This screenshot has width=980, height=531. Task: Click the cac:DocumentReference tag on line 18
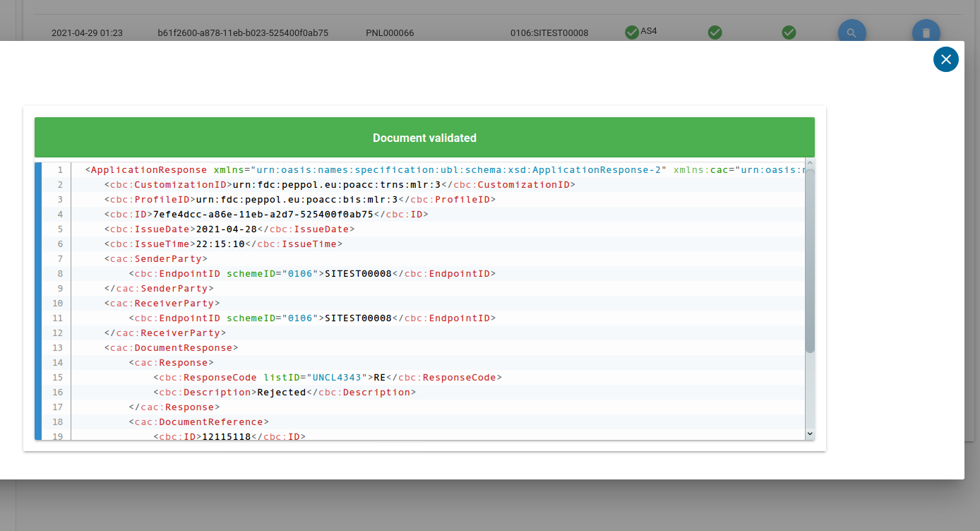199,422
